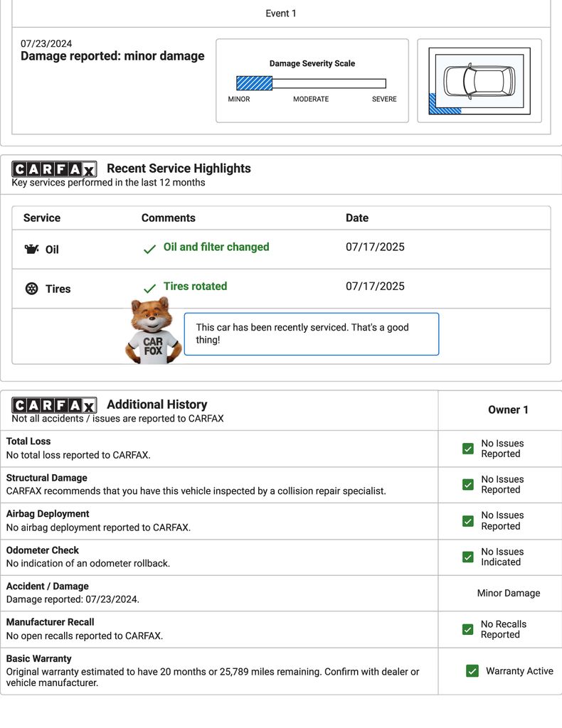Click the Owner 1 column header
This screenshot has height=728, width=562.
508,409
